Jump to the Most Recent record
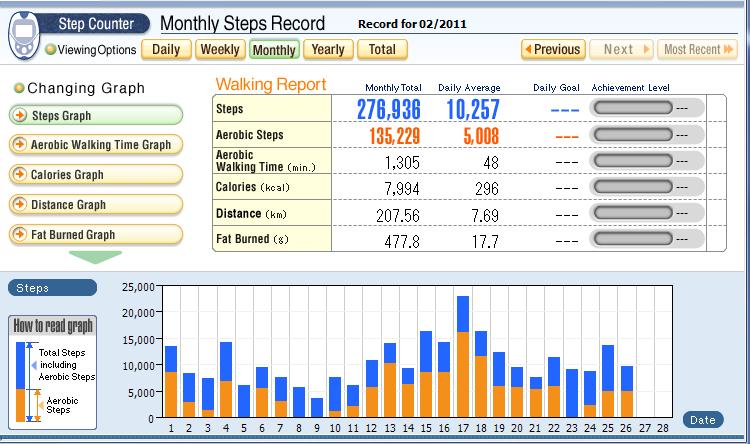 [698, 49]
